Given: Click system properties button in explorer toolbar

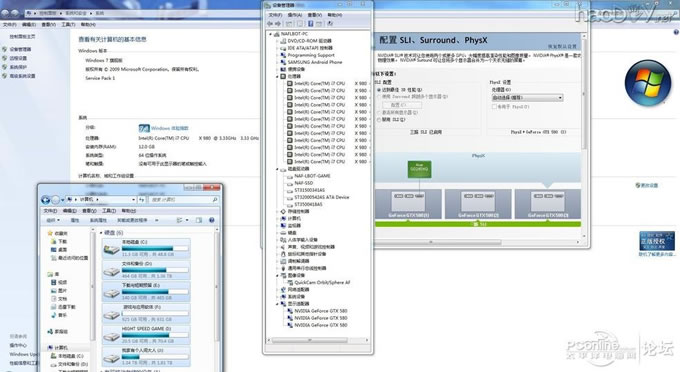Looking at the screenshot, I should point(98,220).
